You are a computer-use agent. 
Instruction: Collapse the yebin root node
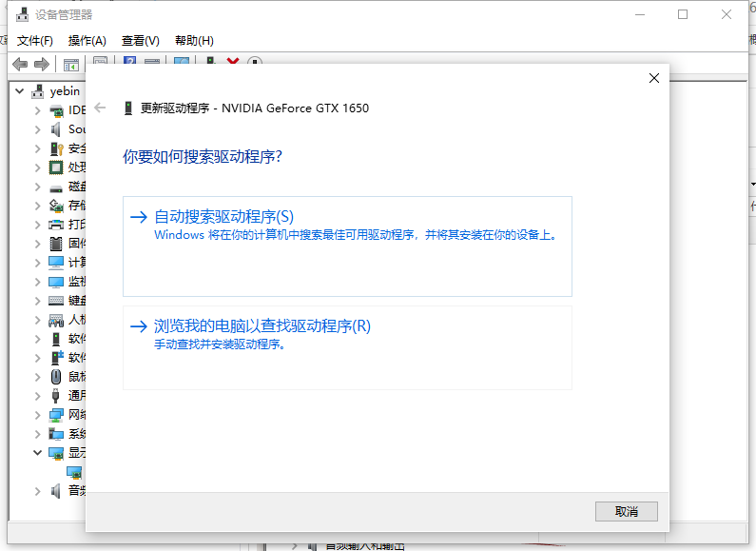click(x=20, y=90)
